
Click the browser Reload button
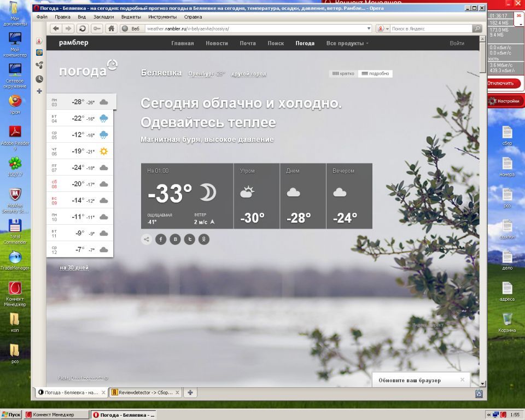pyautogui.click(x=83, y=28)
